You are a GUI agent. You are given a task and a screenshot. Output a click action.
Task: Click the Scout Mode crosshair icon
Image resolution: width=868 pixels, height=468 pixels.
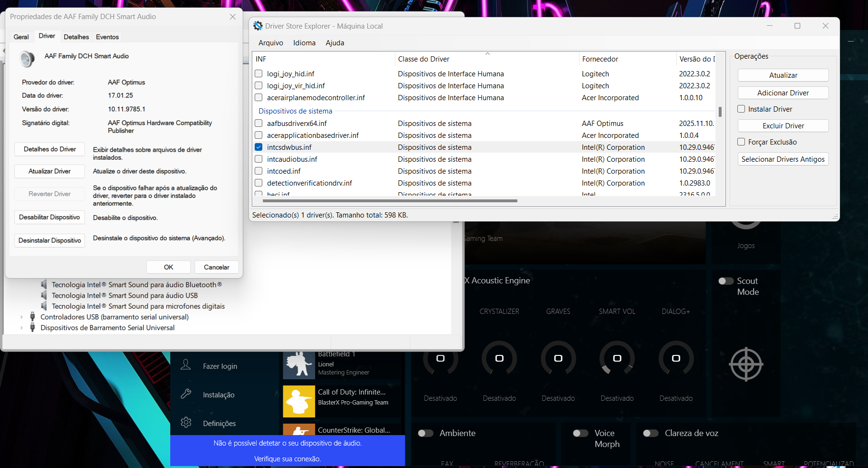coord(746,364)
